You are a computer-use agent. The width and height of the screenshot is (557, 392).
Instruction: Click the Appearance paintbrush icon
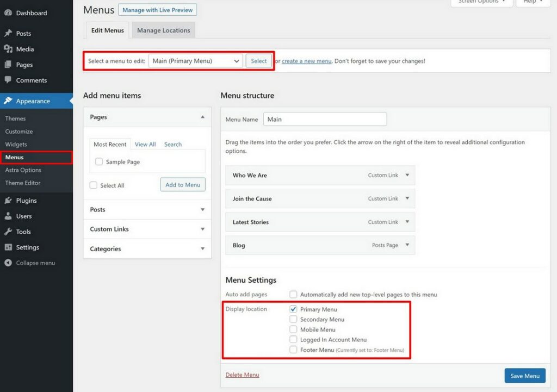8,101
